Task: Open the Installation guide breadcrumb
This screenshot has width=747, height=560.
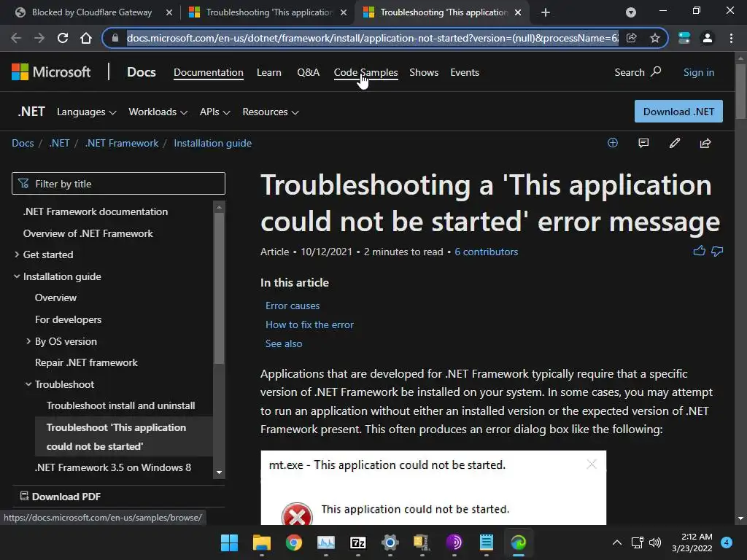Action: pos(212,144)
